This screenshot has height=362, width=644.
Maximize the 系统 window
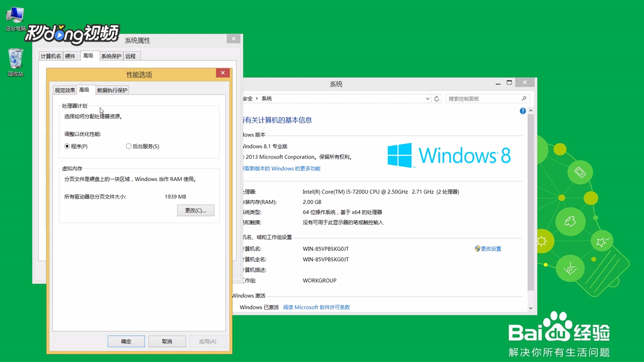[509, 82]
